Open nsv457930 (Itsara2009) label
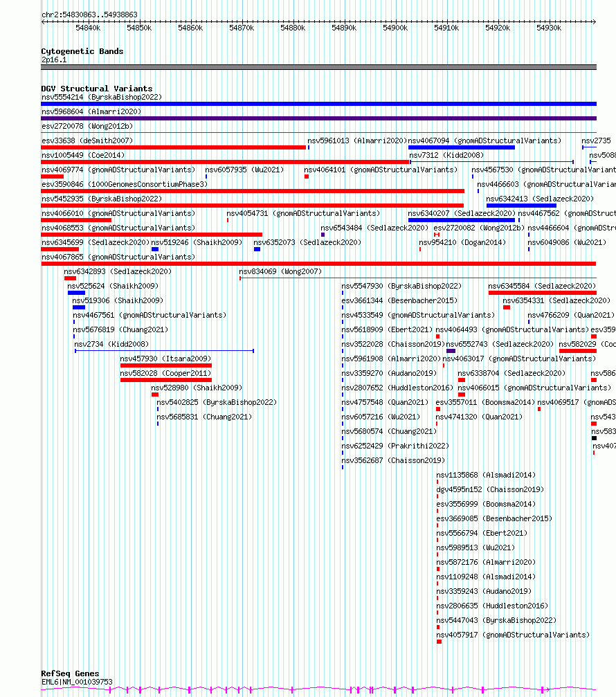Viewport: 616px width, 697px height. [x=166, y=359]
